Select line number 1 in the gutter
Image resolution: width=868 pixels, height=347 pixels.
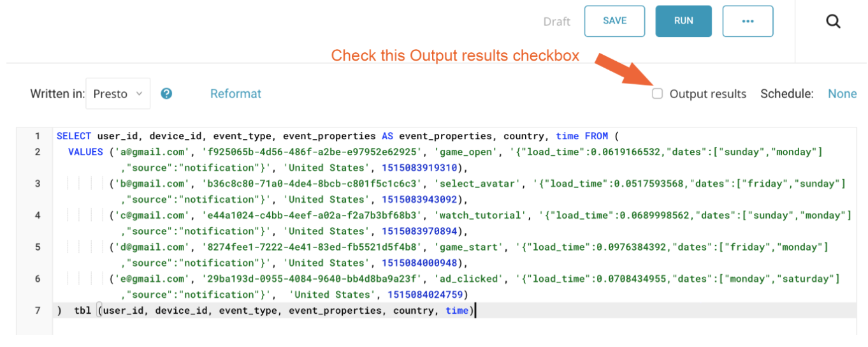click(38, 136)
